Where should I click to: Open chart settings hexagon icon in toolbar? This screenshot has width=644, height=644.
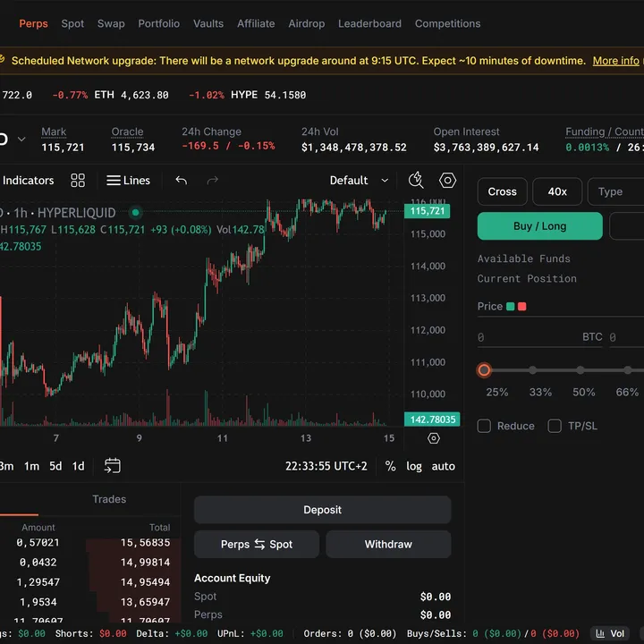pos(447,181)
